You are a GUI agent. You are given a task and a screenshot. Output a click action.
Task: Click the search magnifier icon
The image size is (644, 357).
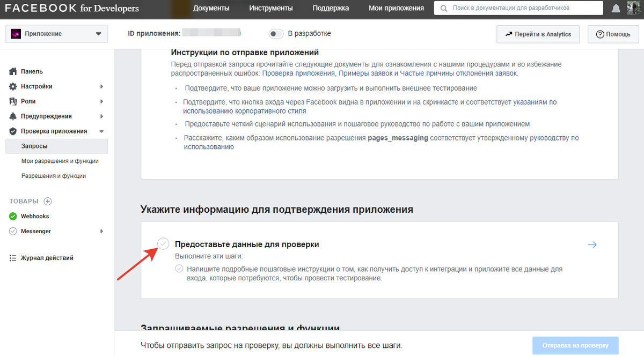[x=444, y=9]
